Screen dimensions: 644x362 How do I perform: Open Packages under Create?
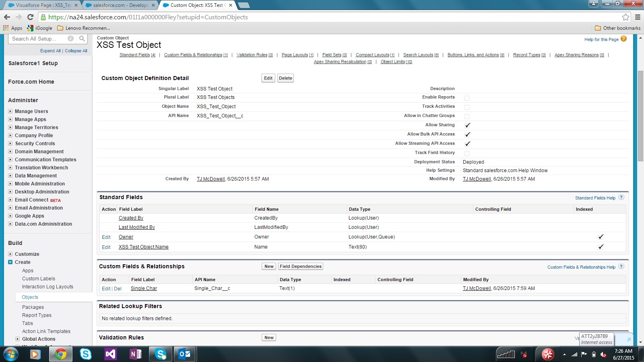[x=33, y=307]
